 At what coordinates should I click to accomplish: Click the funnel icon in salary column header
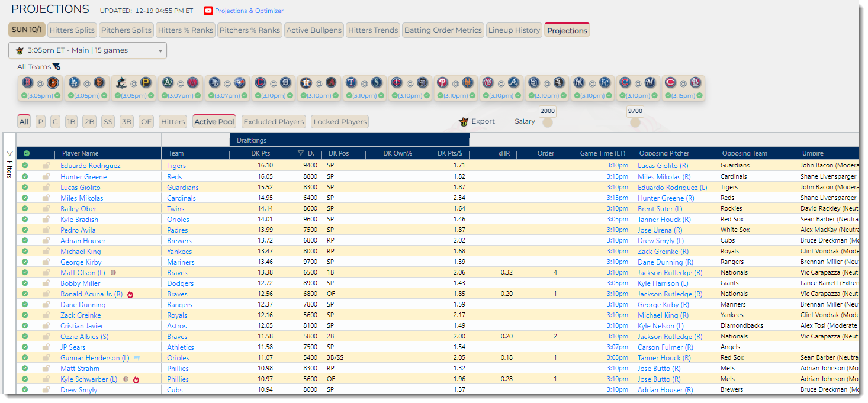pyautogui.click(x=301, y=154)
